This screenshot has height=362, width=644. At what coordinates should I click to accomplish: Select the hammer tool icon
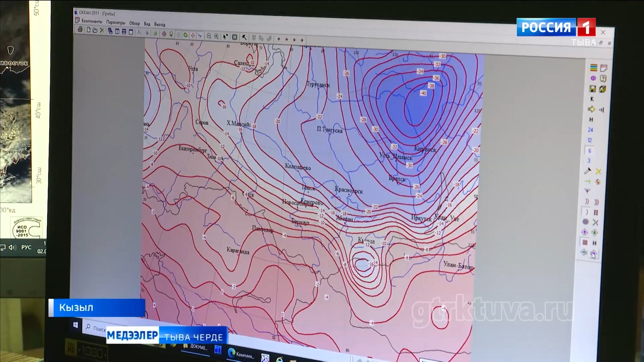pyautogui.click(x=245, y=38)
